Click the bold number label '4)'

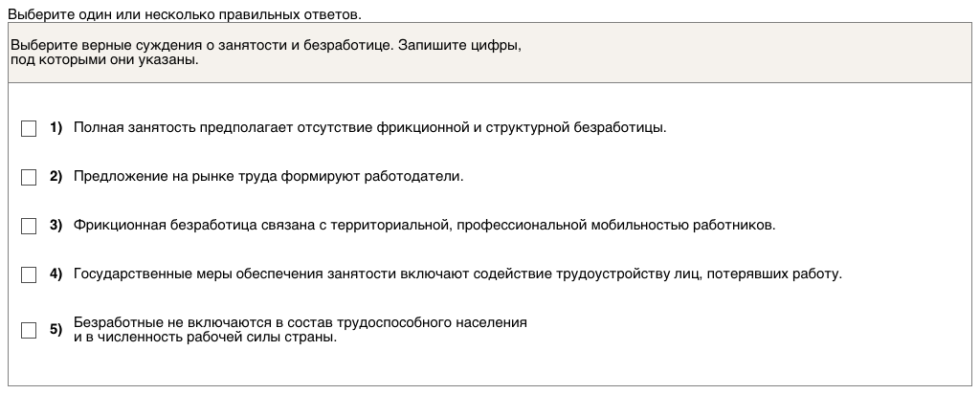click(x=56, y=275)
